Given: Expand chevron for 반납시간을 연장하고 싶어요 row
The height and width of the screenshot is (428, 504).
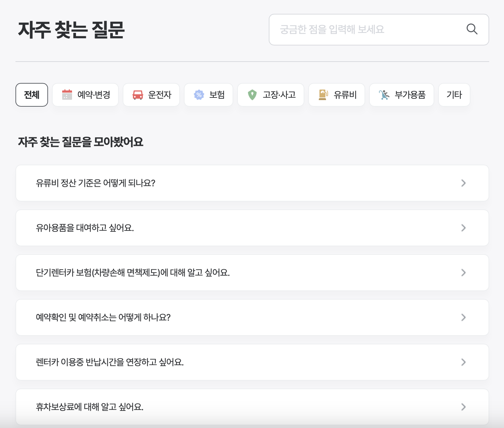Looking at the screenshot, I should 464,362.
